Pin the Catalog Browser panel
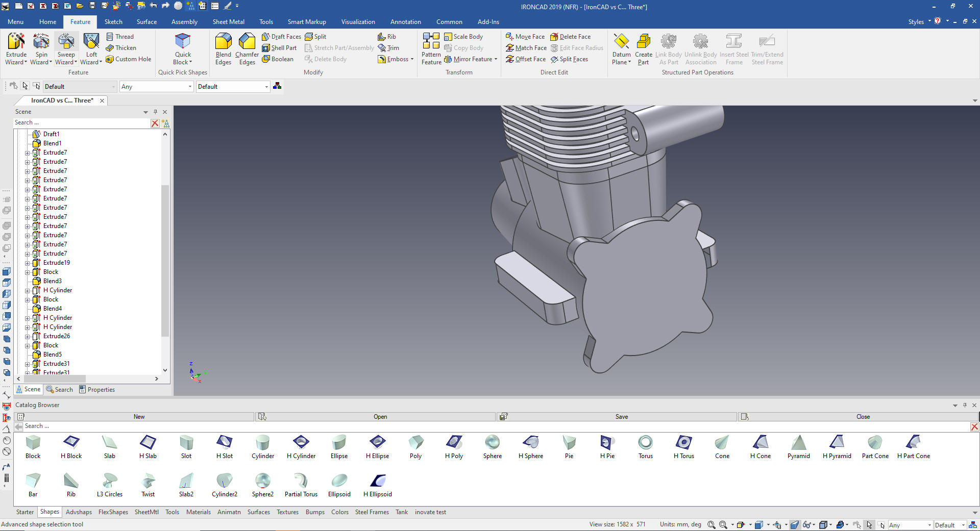The image size is (980, 531). 965,405
